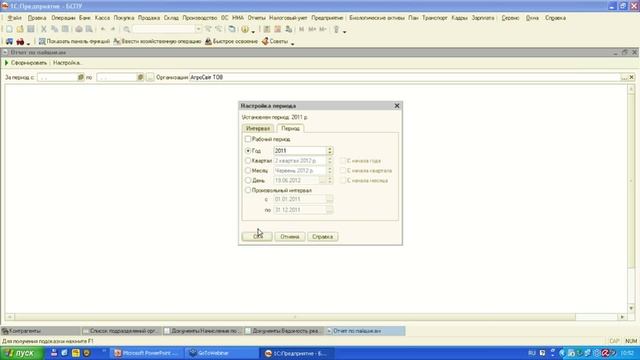
Task: Click the Отмена button
Action: pos(290,237)
